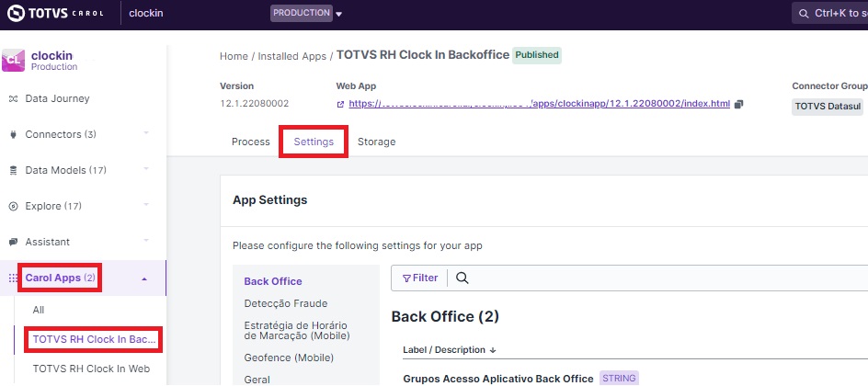
Task: Expand the Assistant chevron
Action: [x=145, y=241]
